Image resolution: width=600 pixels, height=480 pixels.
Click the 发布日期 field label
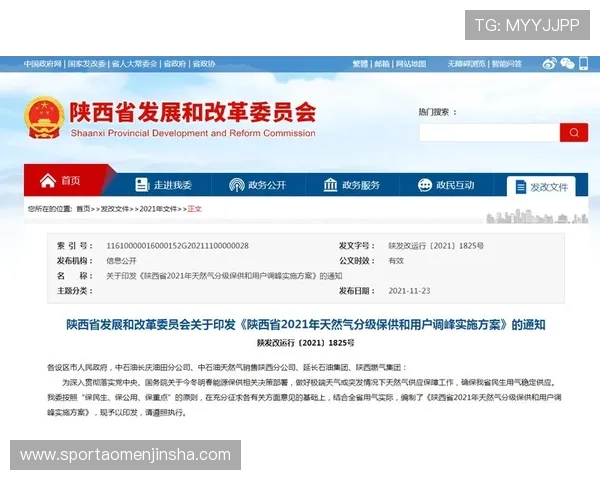coord(356,291)
